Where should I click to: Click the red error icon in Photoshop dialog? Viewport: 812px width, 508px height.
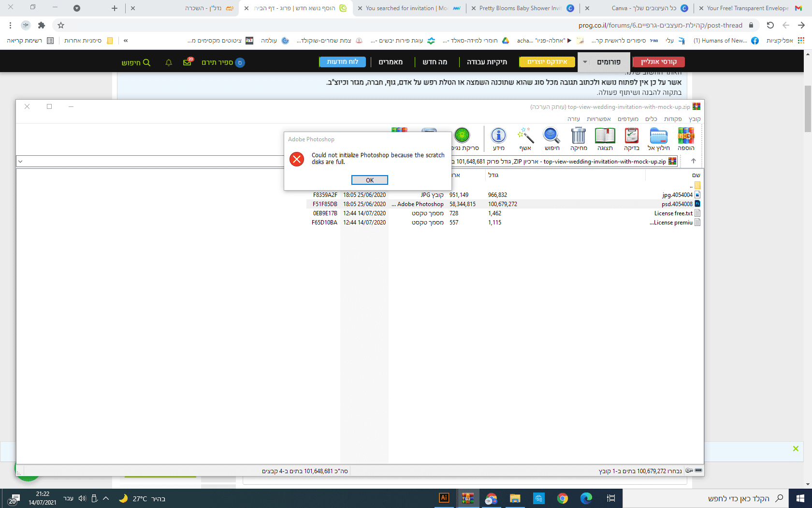pos(297,159)
